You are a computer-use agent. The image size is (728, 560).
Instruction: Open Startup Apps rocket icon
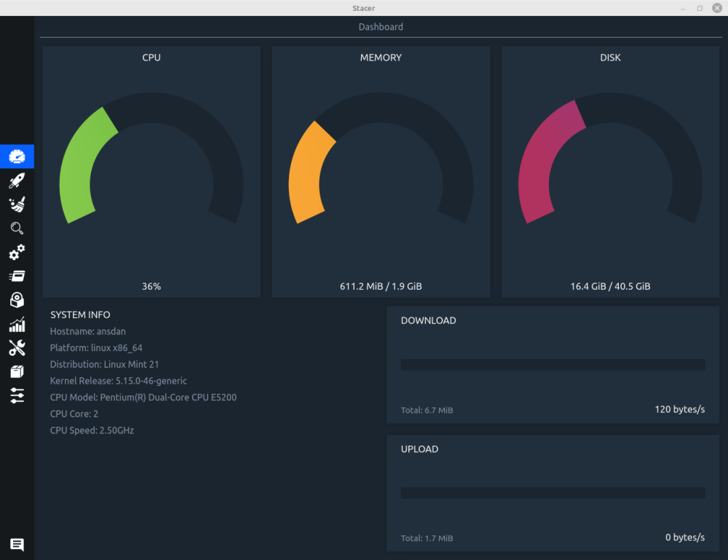pyautogui.click(x=17, y=181)
